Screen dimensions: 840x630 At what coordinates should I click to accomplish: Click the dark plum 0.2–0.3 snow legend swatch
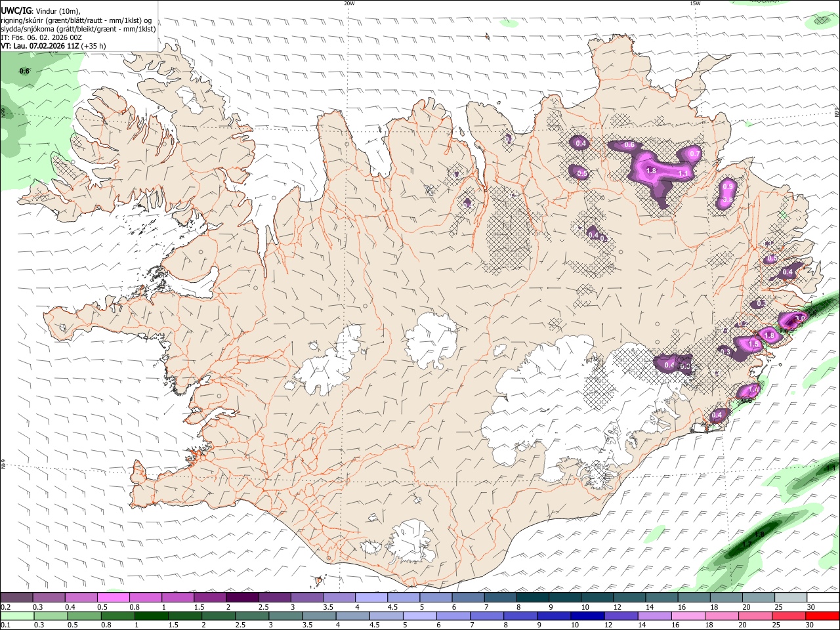coord(16,597)
